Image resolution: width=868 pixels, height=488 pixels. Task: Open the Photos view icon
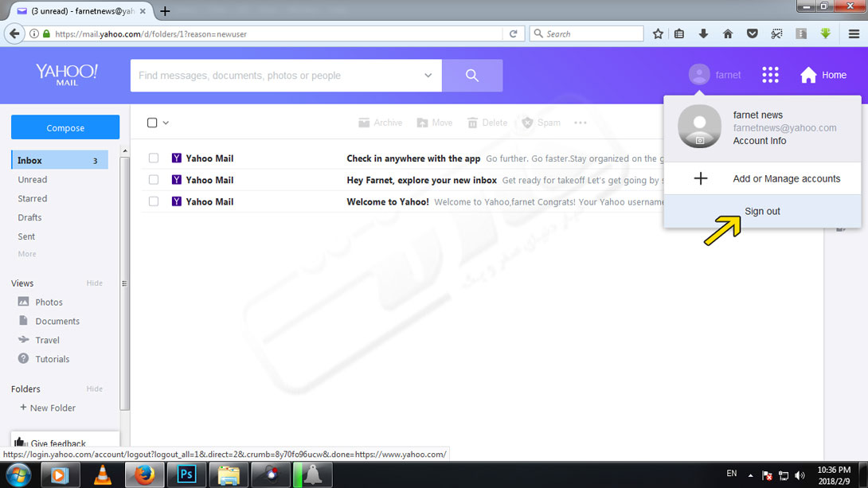coord(23,302)
